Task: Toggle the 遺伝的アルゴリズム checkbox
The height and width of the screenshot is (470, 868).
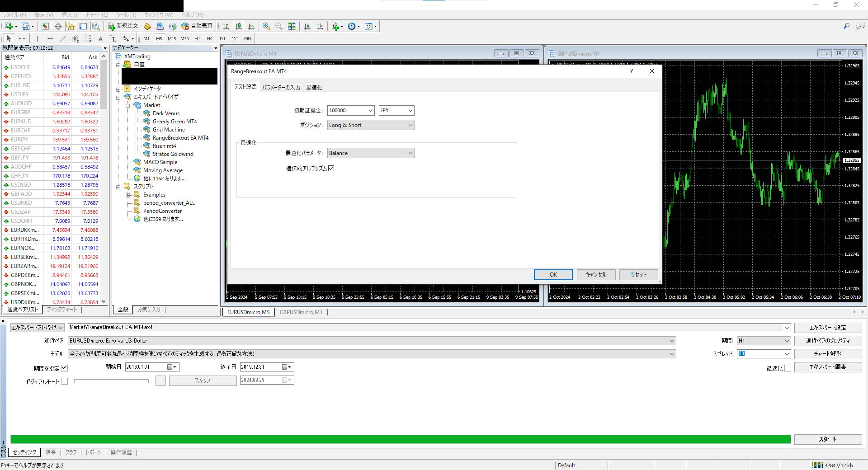Action: (331, 168)
